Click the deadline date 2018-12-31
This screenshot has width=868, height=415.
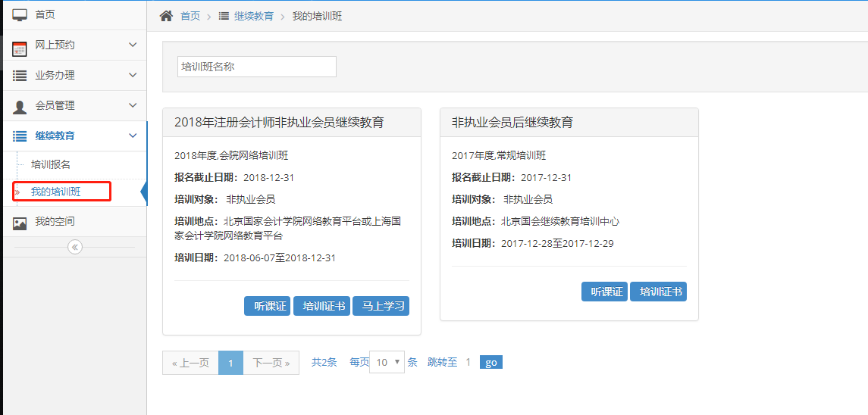tap(268, 178)
